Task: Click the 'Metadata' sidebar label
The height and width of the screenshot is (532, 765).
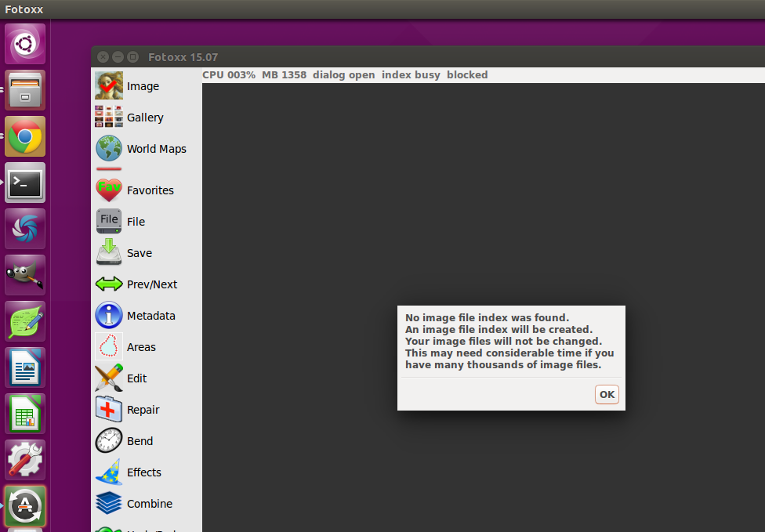Action: (150, 316)
